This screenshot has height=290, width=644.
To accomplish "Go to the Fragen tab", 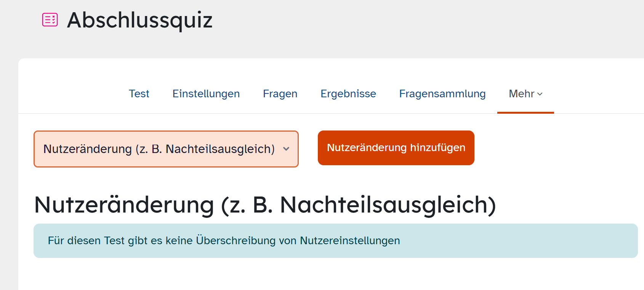I will tap(280, 93).
